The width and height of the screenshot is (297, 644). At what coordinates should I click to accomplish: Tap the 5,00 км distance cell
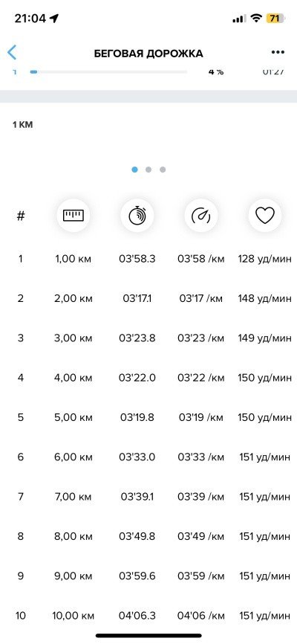click(x=73, y=418)
